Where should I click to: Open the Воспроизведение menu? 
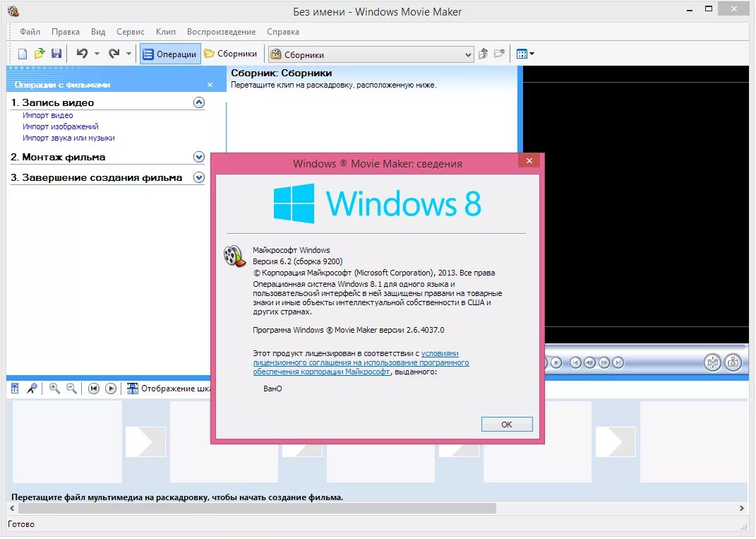222,32
